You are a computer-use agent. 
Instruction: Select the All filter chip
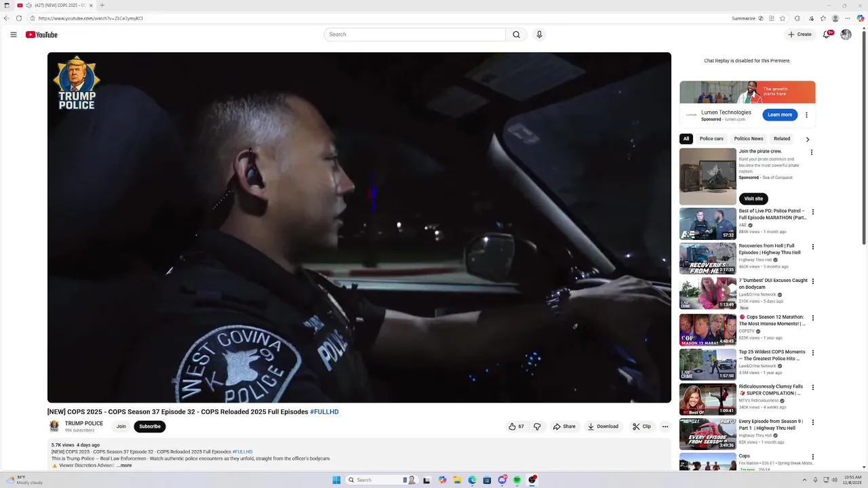tap(686, 139)
